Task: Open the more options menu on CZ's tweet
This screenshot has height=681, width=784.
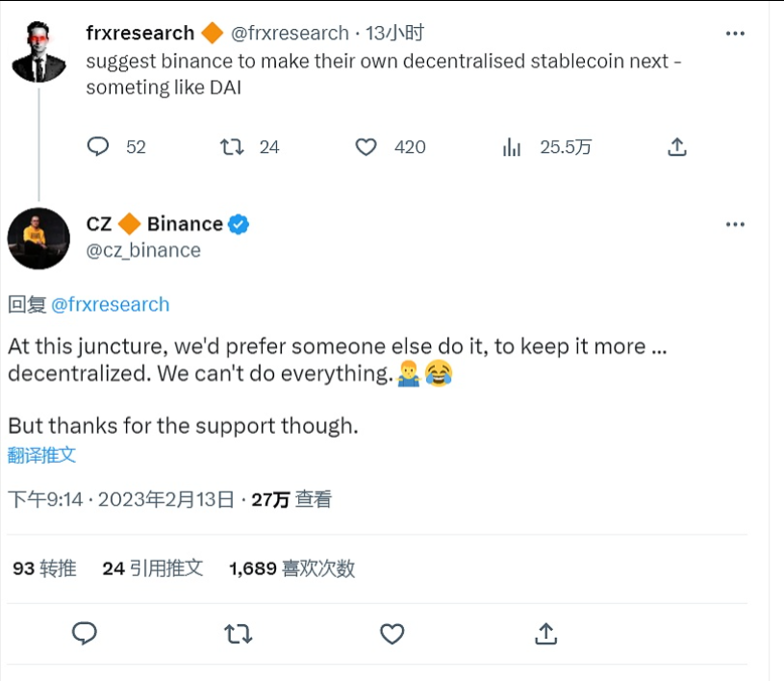Action: point(735,223)
